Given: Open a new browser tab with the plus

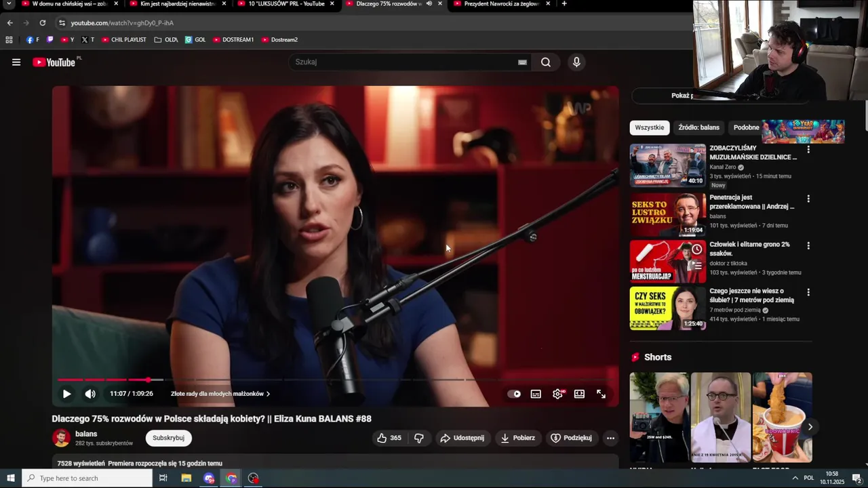Looking at the screenshot, I should [564, 3].
